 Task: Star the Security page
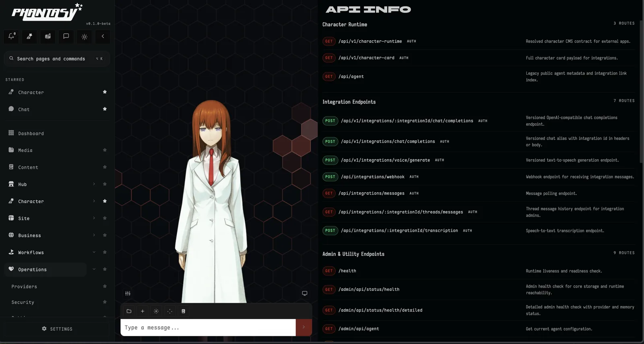point(105,302)
